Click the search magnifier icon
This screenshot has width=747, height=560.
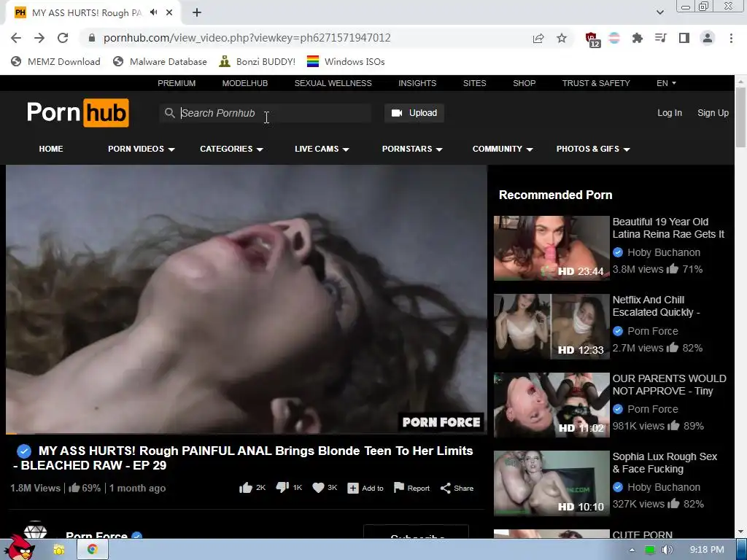(x=169, y=113)
